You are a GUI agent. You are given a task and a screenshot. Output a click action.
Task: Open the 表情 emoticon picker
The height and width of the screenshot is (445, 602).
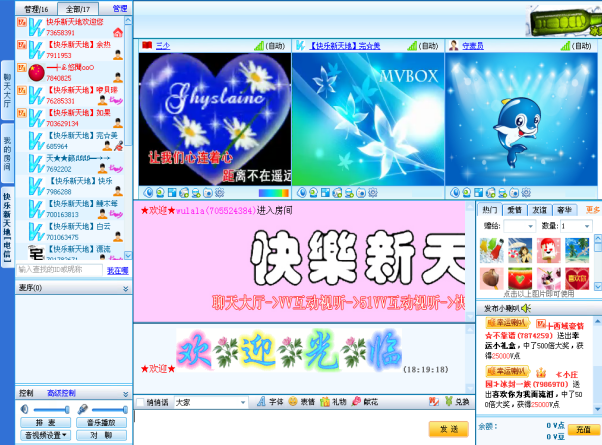pyautogui.click(x=302, y=402)
